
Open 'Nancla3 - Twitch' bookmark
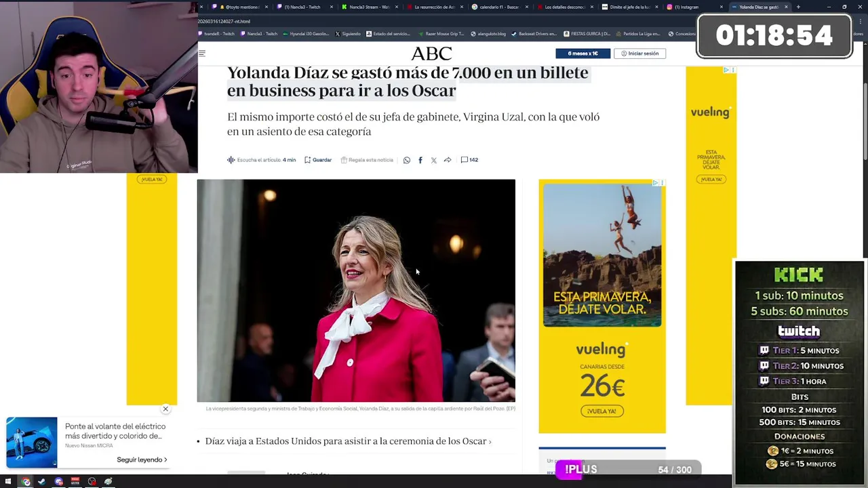259,34
